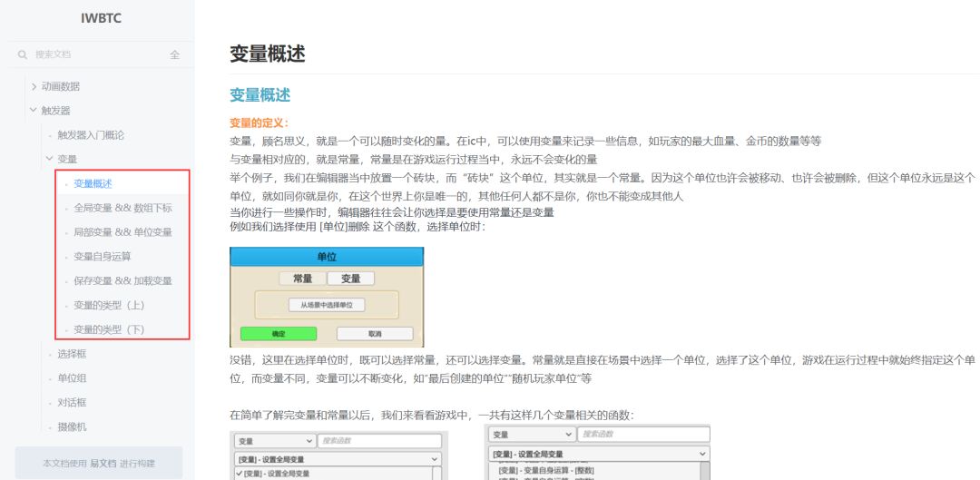The width and height of the screenshot is (980, 480).
Task: Click the 单位 dialog screenshot image
Action: point(327,298)
